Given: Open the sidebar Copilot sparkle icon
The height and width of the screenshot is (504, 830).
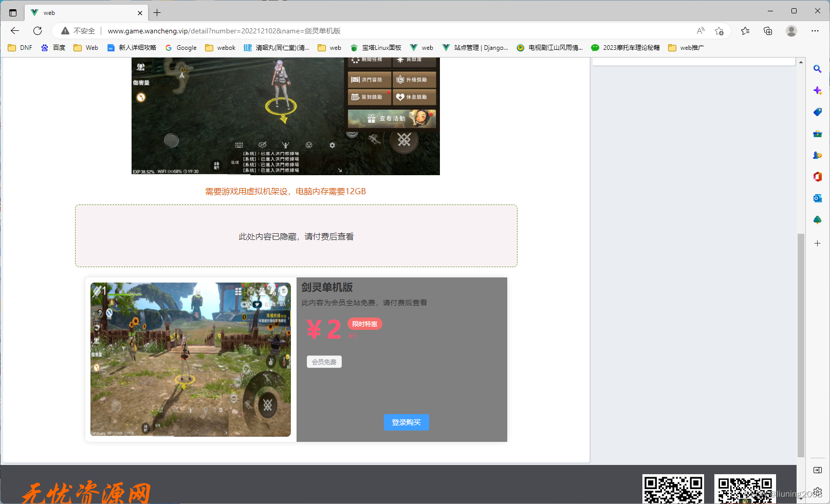Looking at the screenshot, I should (x=818, y=90).
